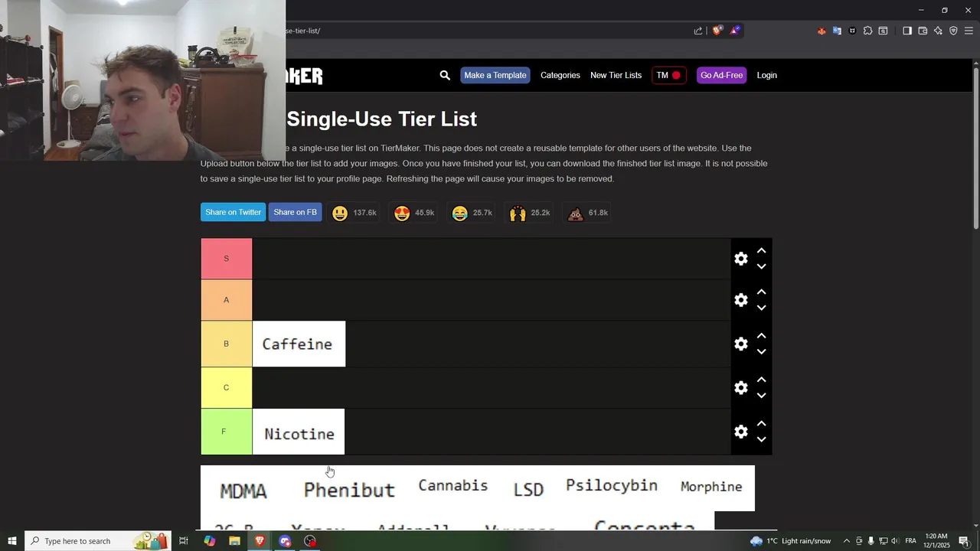Viewport: 980px width, 551px height.
Task: Move A tier row down arrow
Action: [762, 308]
